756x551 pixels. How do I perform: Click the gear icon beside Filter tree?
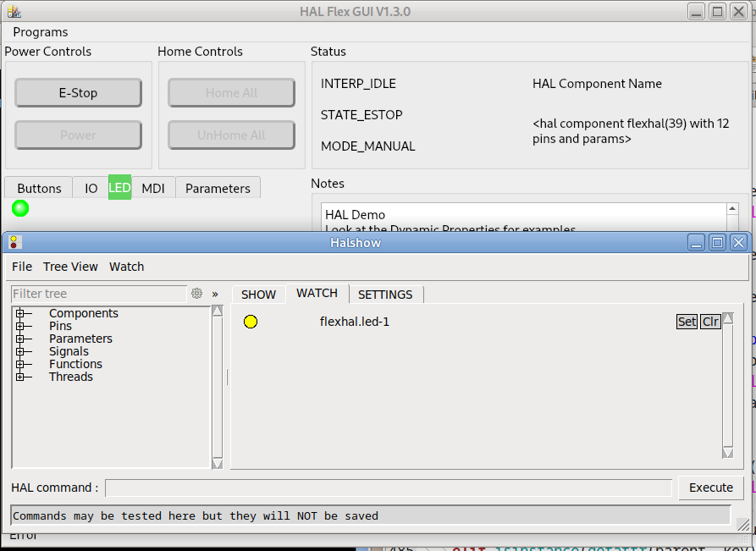click(197, 294)
